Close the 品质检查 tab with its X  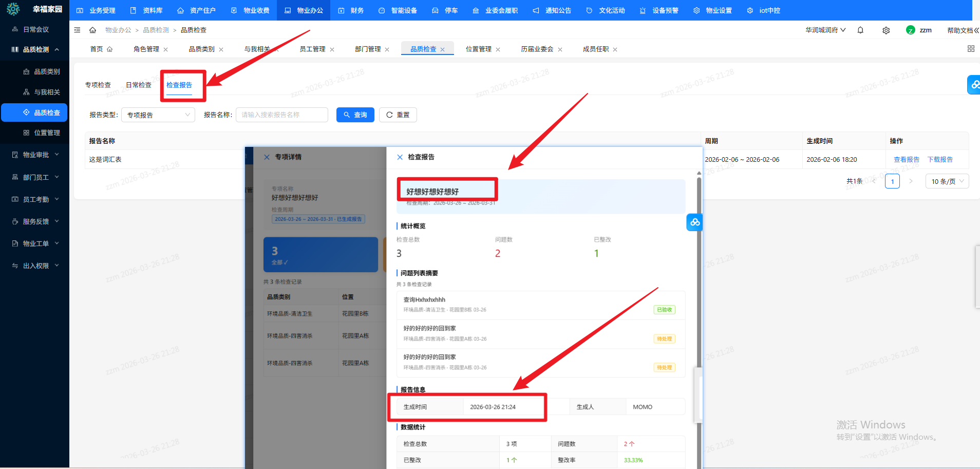tap(442, 50)
